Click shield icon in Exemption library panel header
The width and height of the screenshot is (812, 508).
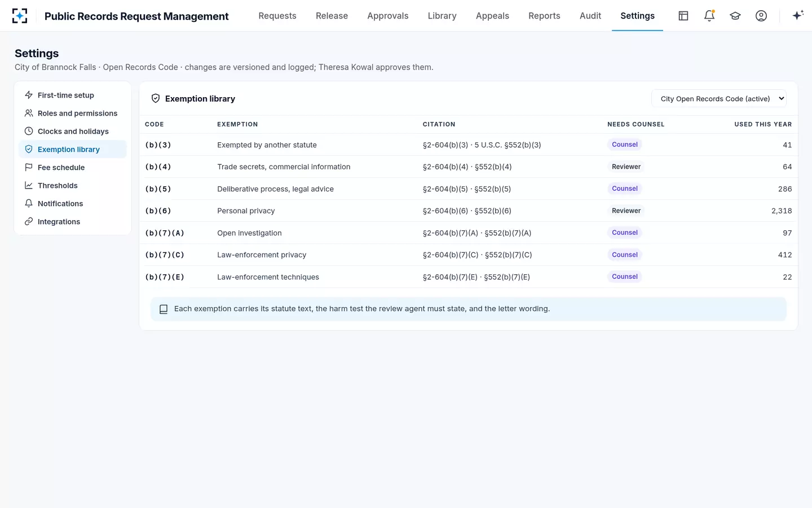click(x=156, y=98)
